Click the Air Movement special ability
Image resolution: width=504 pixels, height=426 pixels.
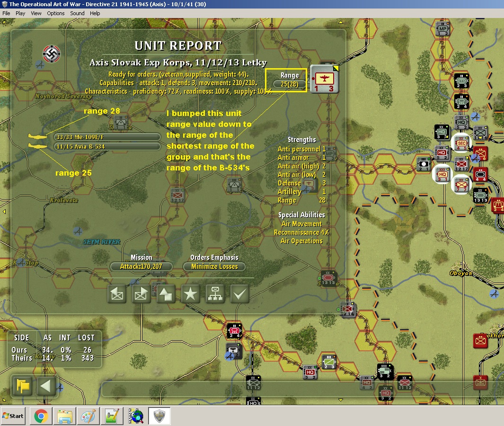[301, 224]
